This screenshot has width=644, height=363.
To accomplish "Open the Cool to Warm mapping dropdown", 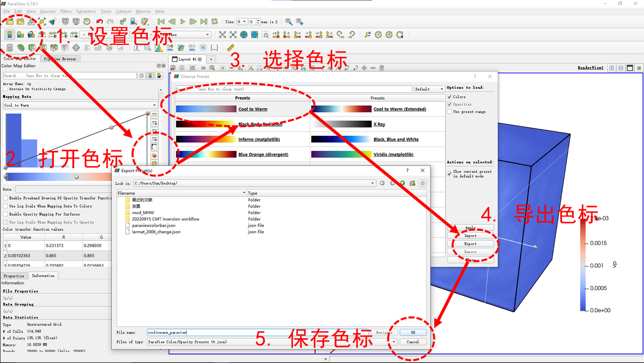I will click(80, 105).
